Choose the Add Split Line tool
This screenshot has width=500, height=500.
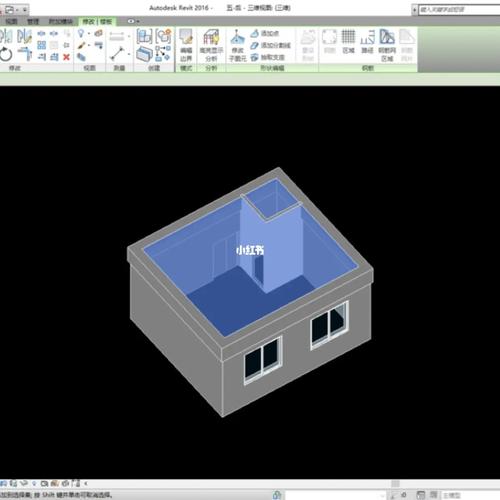pos(271,45)
